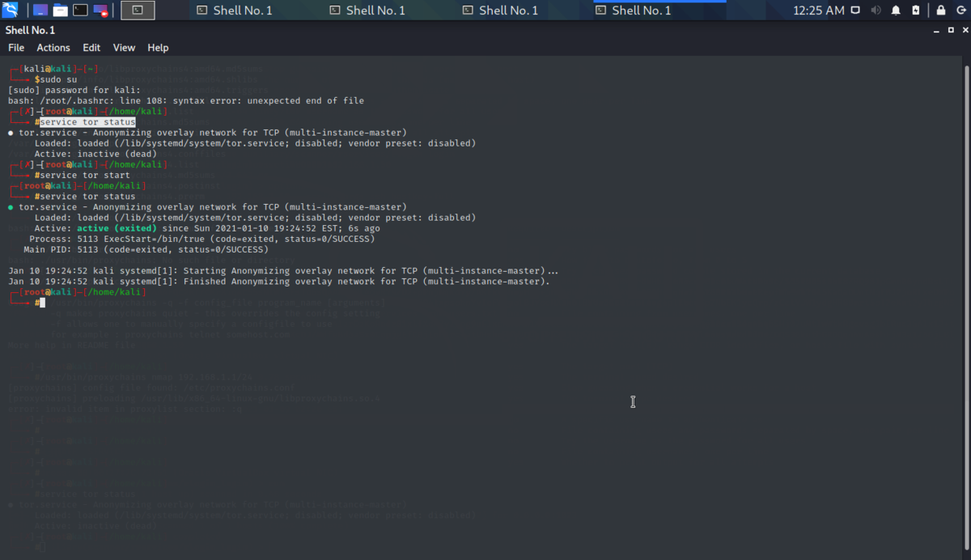Open the Kali applications menu dragon icon

pos(11,11)
